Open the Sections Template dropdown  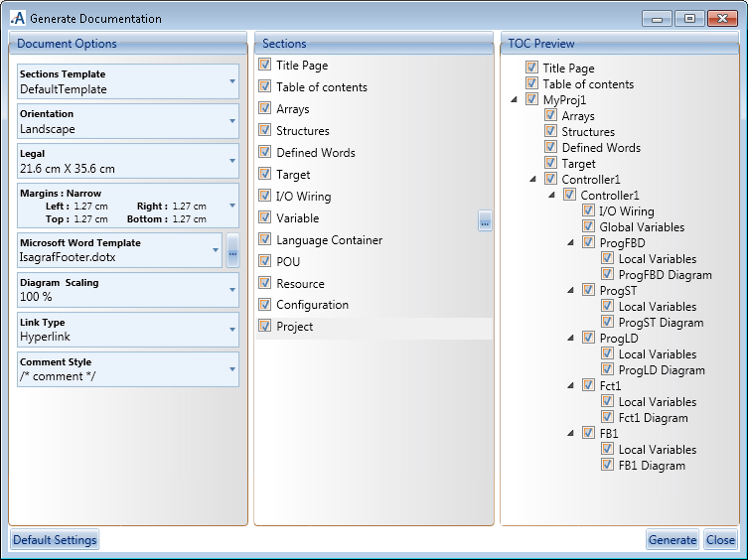pos(128,81)
